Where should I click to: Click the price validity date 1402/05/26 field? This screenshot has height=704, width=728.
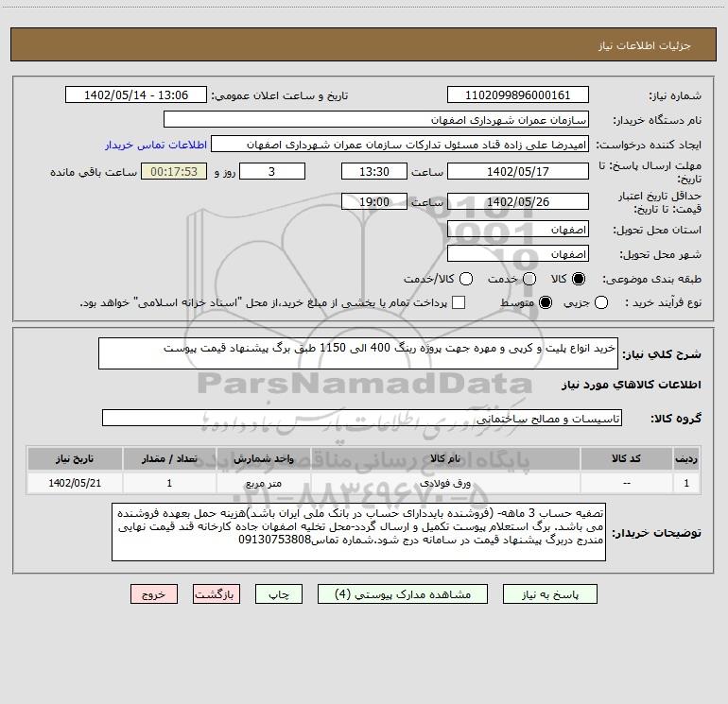(x=518, y=201)
